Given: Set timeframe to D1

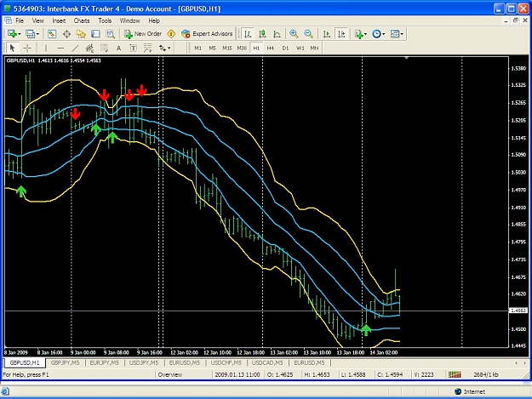Looking at the screenshot, I should coord(285,48).
